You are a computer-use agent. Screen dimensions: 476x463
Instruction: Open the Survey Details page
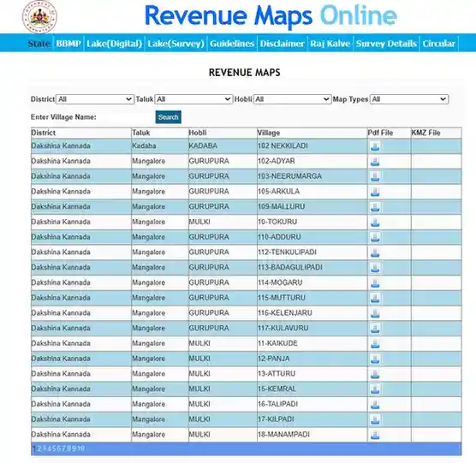pyautogui.click(x=386, y=44)
